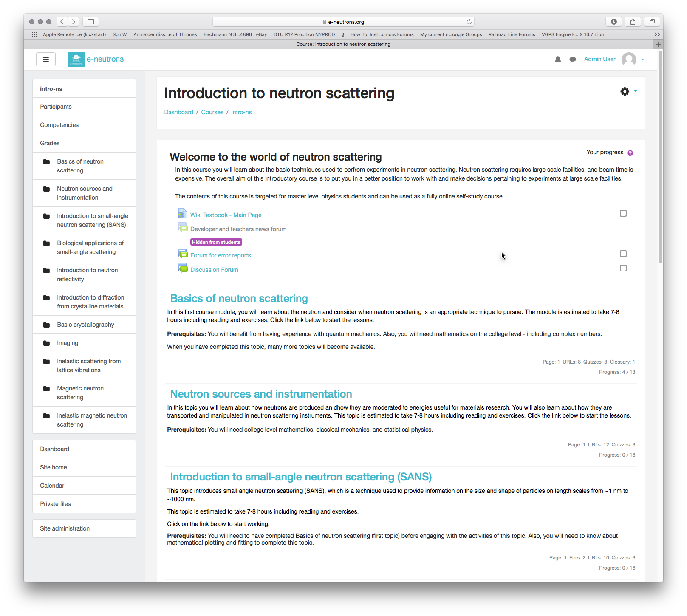Click the Your progress help icon

630,152
